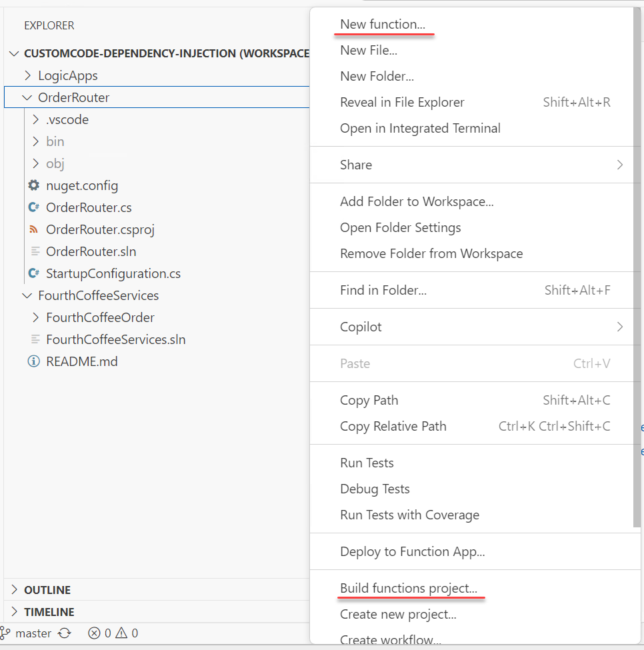The width and height of the screenshot is (644, 650).
Task: Expand the LogicApps folder
Action: [x=27, y=76]
